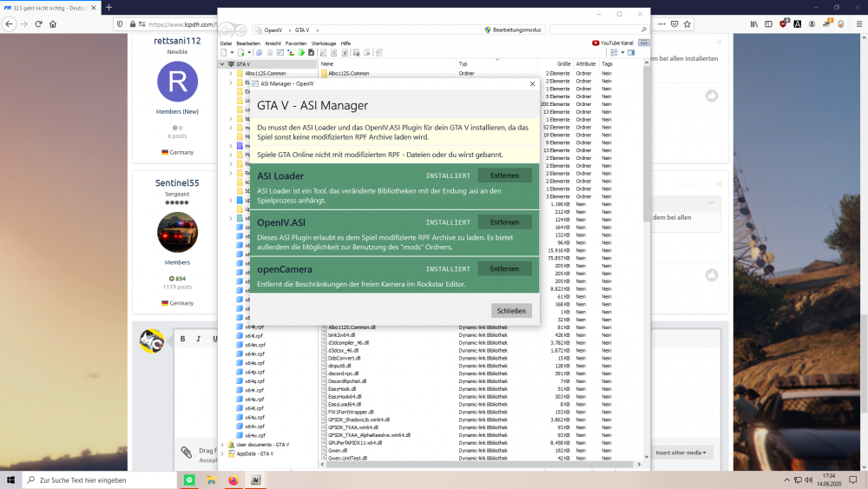Image resolution: width=868 pixels, height=489 pixels.
Task: Toggle Bearbeitungsmodus edit mode
Action: pyautogui.click(x=512, y=30)
